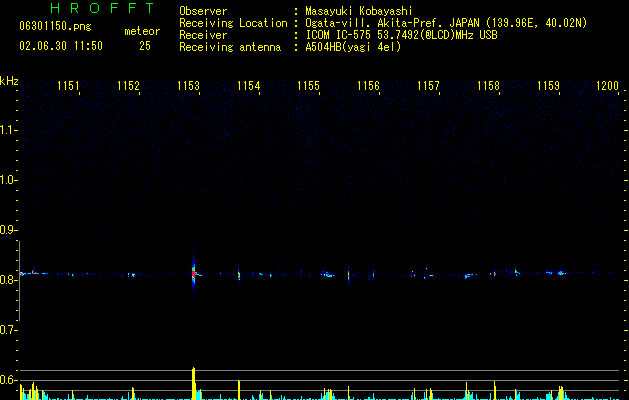Click the 1154 time axis label
Image resolution: width=629 pixels, height=400 pixels.
248,85
